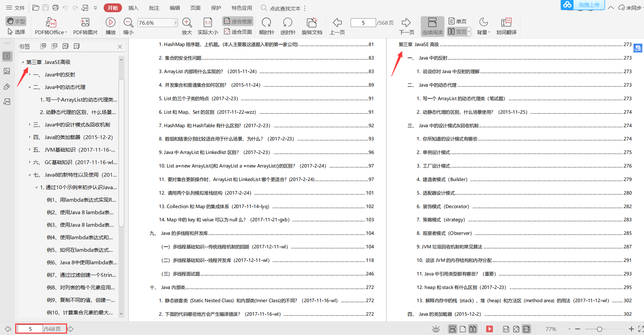
Task: Click the toolbar page number input field
Action: coord(363,23)
